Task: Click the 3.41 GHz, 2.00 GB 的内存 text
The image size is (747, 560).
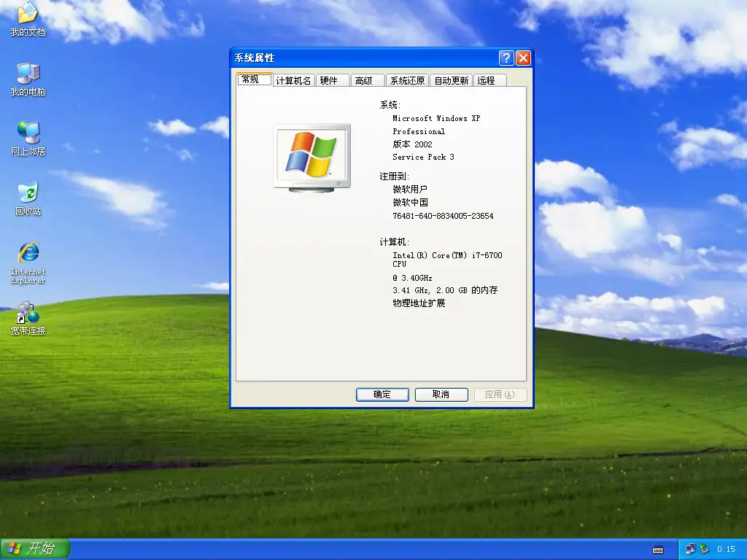Action: point(445,290)
